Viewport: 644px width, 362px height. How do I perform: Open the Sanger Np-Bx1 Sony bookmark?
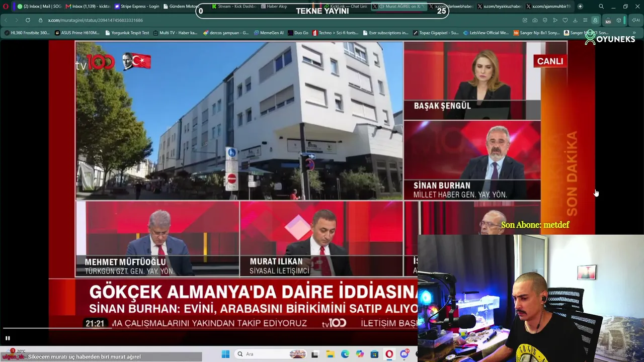(536, 33)
